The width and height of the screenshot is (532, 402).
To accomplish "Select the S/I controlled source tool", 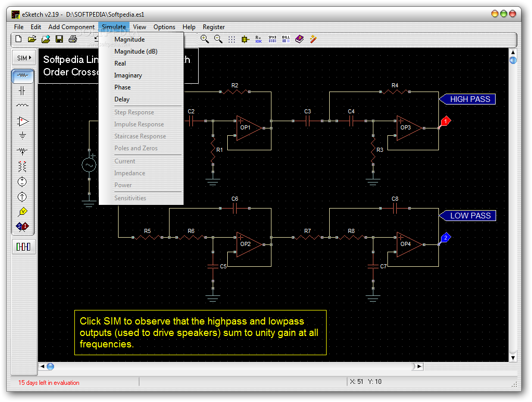I will 22,226.
